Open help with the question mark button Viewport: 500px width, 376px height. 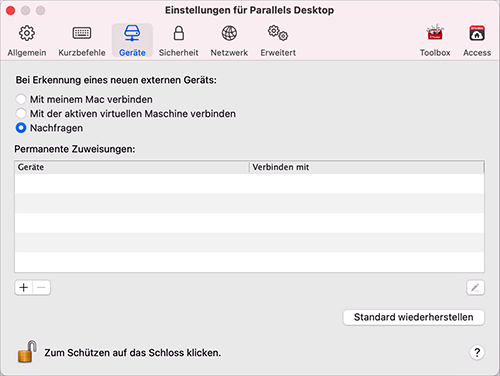click(477, 352)
